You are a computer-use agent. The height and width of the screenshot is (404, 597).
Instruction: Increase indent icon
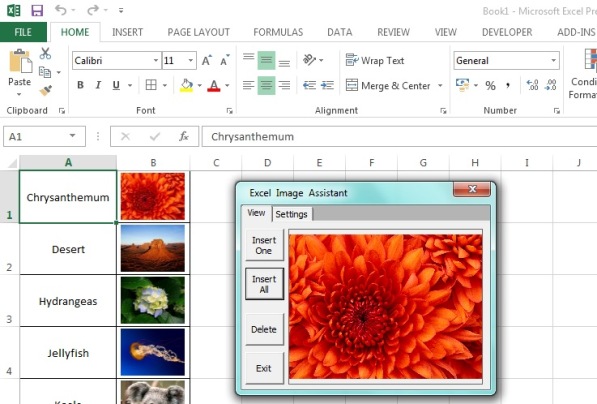[327, 85]
